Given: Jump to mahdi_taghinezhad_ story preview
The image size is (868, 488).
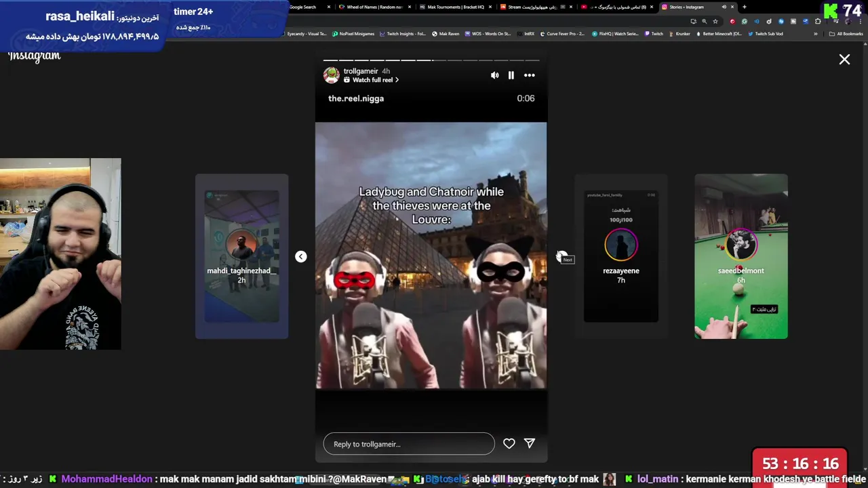Looking at the screenshot, I should (242, 256).
